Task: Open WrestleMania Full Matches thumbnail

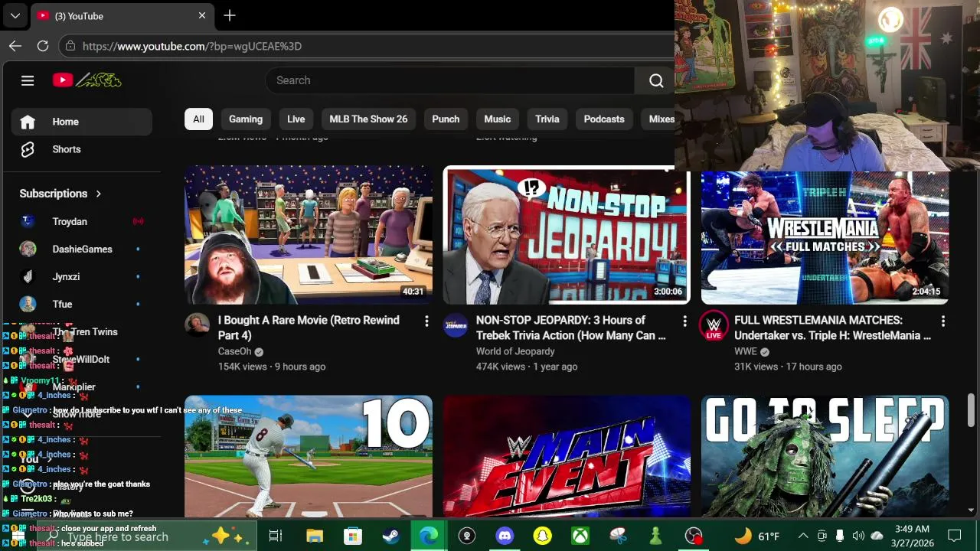Action: [825, 237]
